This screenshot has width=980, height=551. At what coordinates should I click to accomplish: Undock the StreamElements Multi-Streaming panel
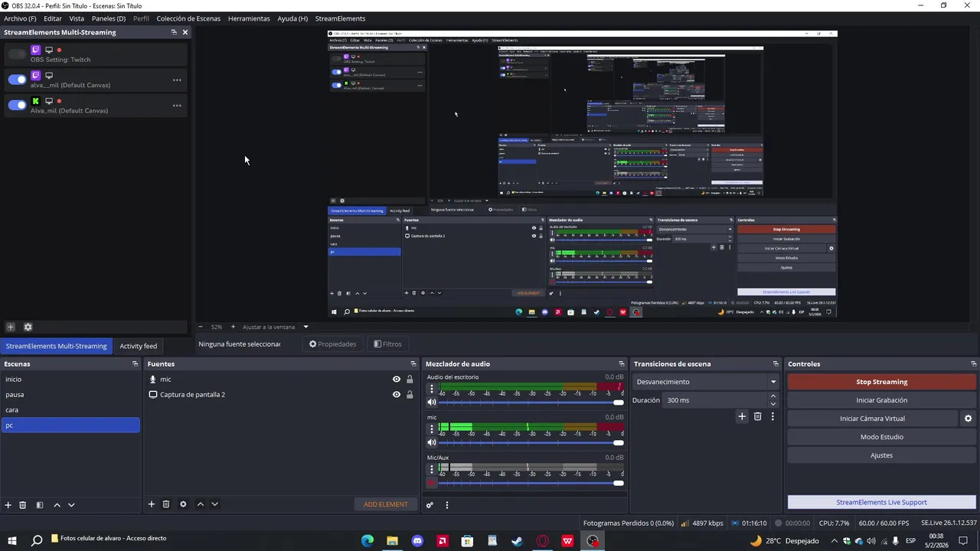click(x=174, y=32)
